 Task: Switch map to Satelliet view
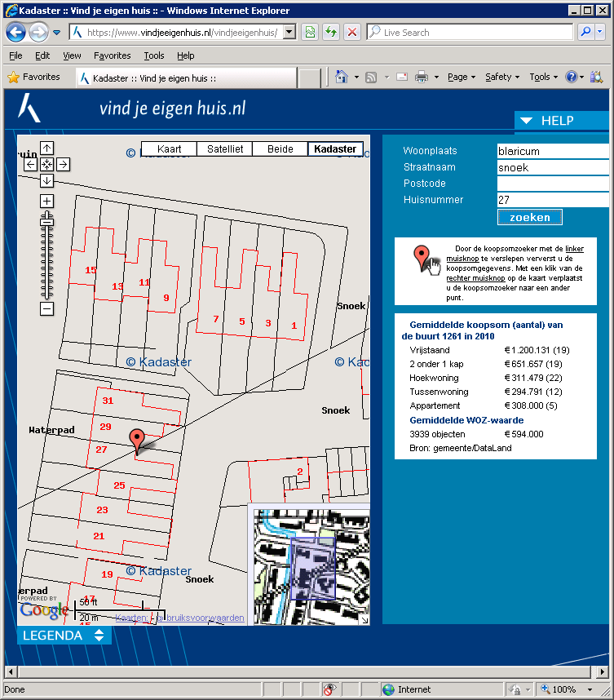225,149
